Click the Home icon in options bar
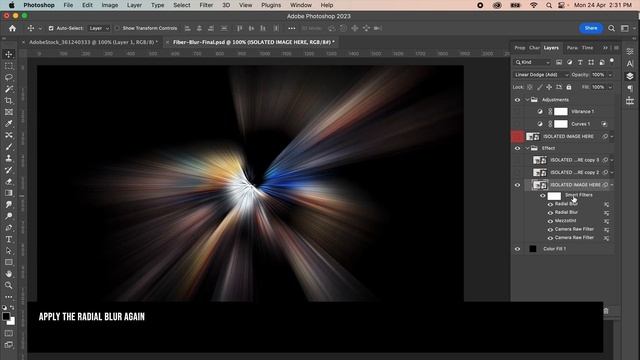This screenshot has height=360, width=640. 12,28
